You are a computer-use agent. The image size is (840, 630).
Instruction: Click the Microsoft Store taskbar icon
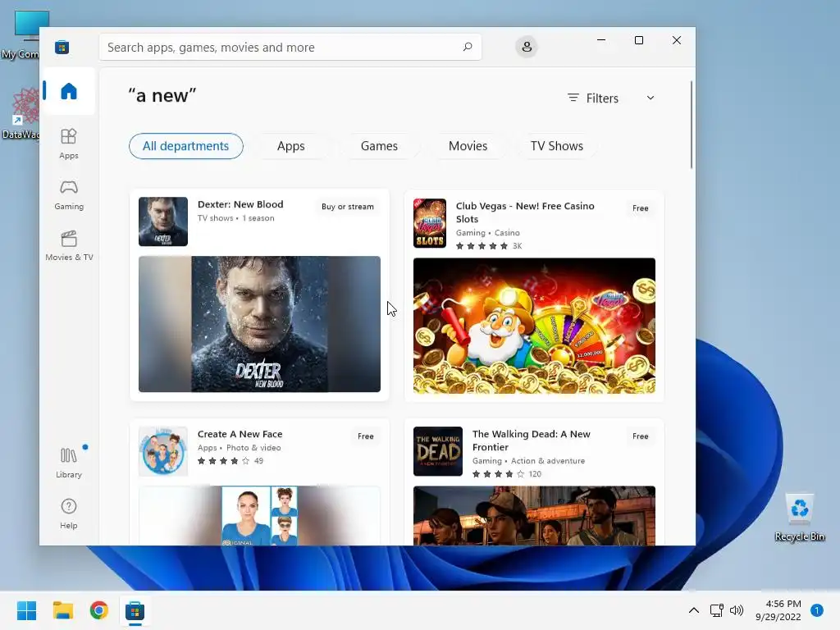click(135, 610)
